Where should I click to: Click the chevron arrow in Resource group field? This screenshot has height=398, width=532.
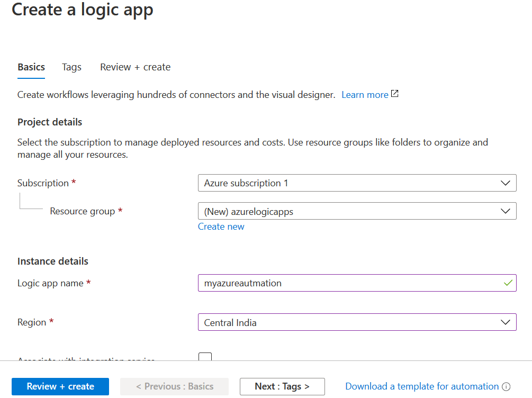[505, 211]
